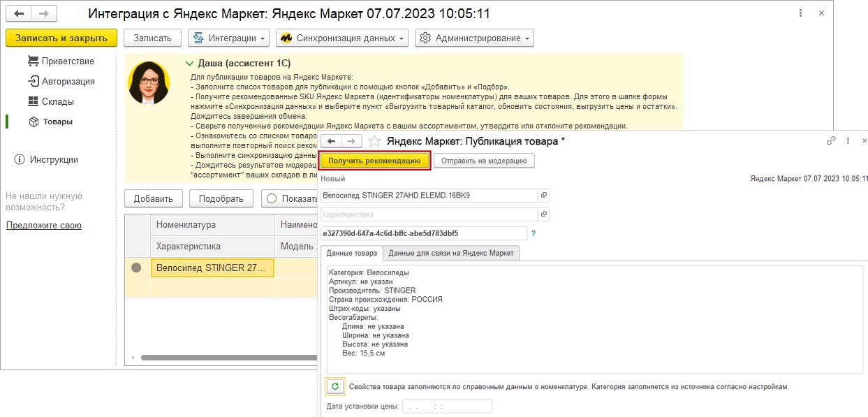Follow the Предложите свою link

(x=44, y=226)
